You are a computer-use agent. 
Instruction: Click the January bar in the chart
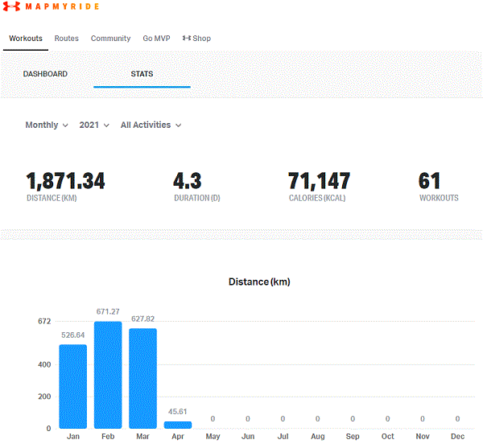72,387
